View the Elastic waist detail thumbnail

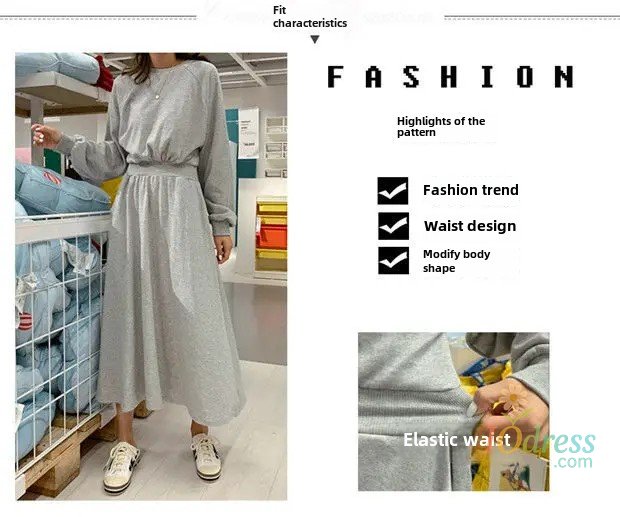click(x=454, y=411)
